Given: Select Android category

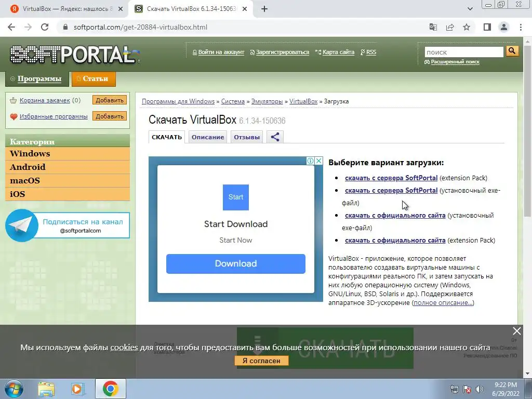Looking at the screenshot, I should (x=68, y=167).
